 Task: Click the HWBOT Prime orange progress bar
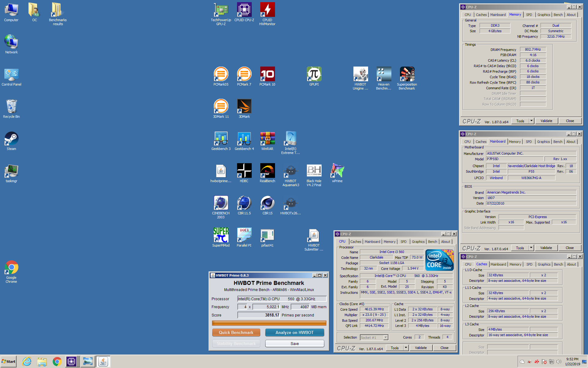coord(269,323)
